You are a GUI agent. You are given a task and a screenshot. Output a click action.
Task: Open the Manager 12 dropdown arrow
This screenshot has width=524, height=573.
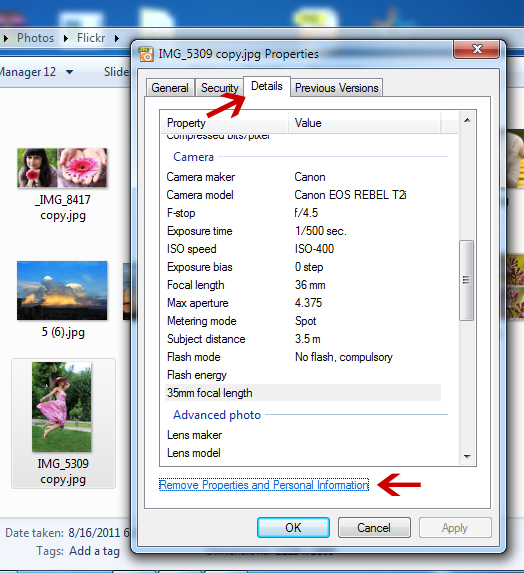[69, 72]
